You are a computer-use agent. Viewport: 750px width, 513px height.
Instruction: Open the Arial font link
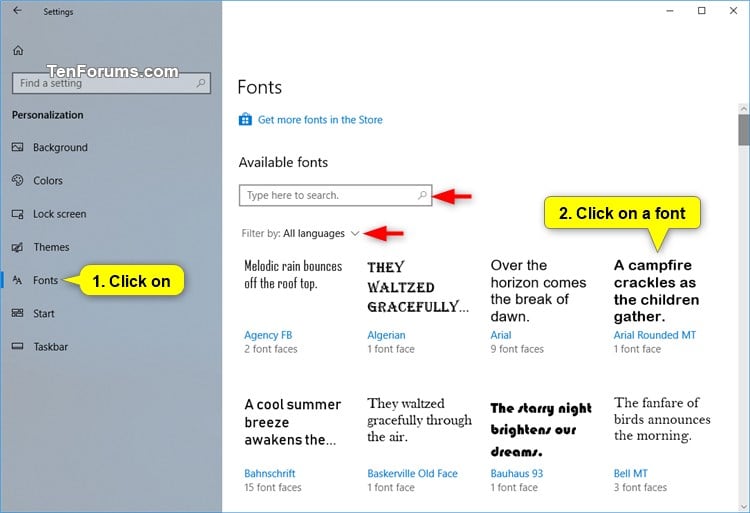(501, 335)
